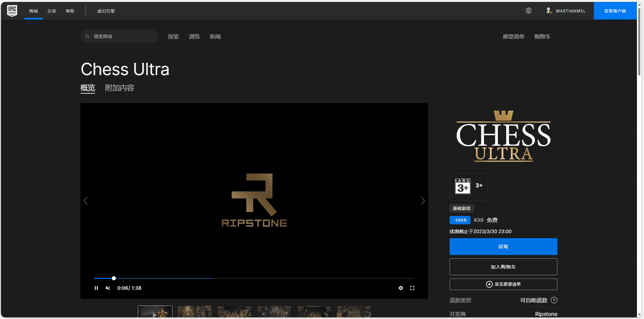Go to previous media with left arrow

pyautogui.click(x=86, y=201)
